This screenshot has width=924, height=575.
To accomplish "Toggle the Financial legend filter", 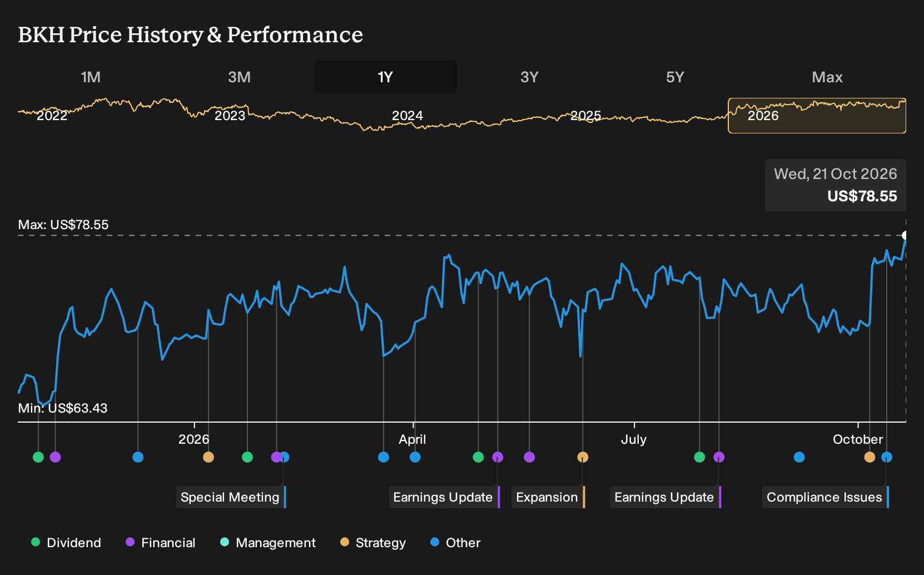I will point(161,543).
